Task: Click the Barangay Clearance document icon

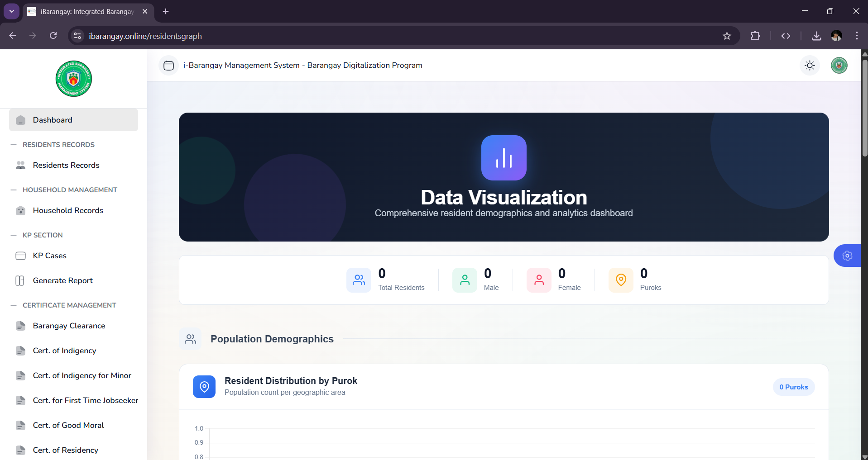Action: tap(20, 326)
